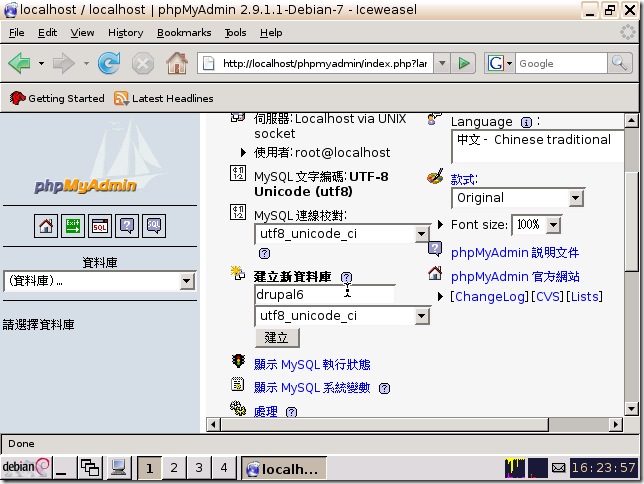Click help icon under MySQL connection collation

[264, 254]
